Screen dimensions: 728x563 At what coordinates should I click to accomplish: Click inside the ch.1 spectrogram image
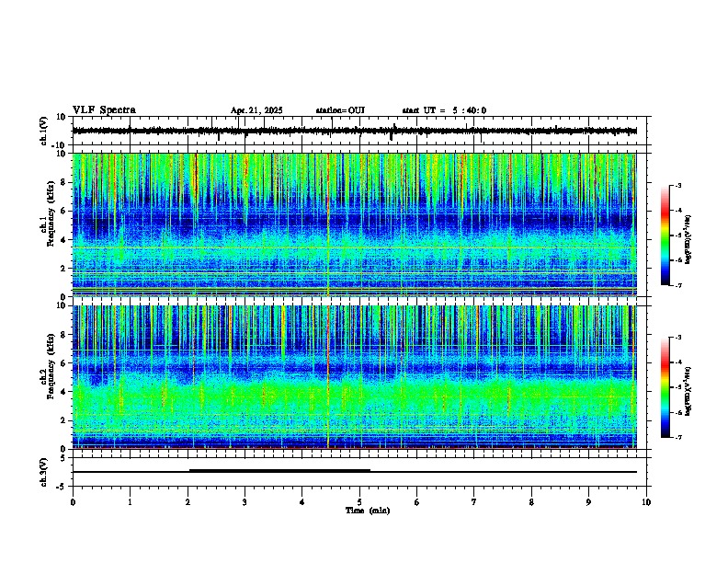354,224
